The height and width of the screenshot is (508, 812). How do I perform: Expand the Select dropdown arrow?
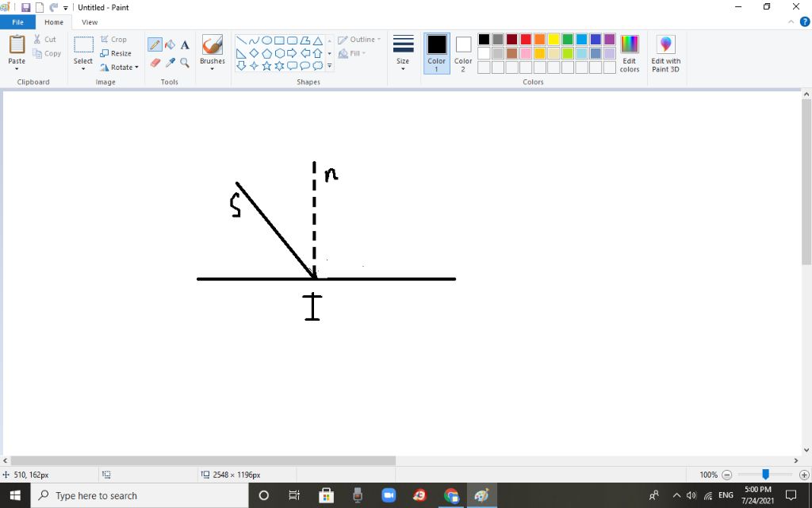pyautogui.click(x=82, y=69)
